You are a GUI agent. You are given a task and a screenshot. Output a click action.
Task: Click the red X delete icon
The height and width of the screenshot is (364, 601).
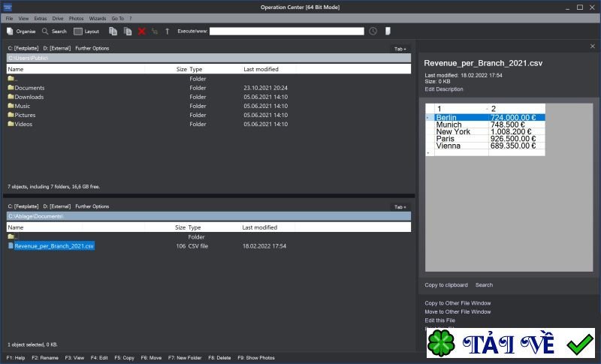point(141,32)
